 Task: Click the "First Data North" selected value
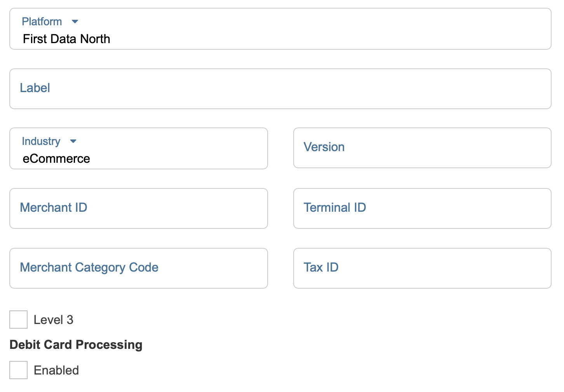66,39
